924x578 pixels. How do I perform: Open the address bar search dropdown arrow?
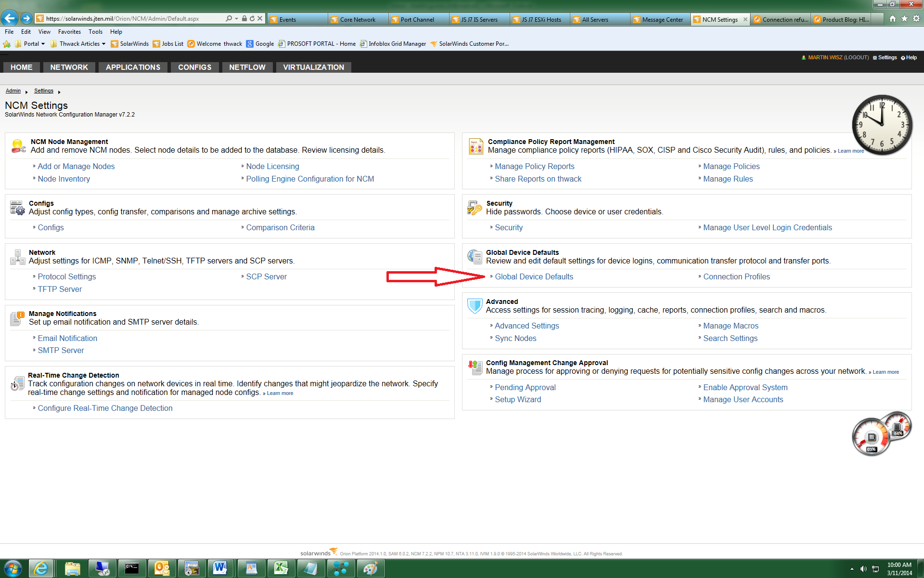(x=236, y=19)
